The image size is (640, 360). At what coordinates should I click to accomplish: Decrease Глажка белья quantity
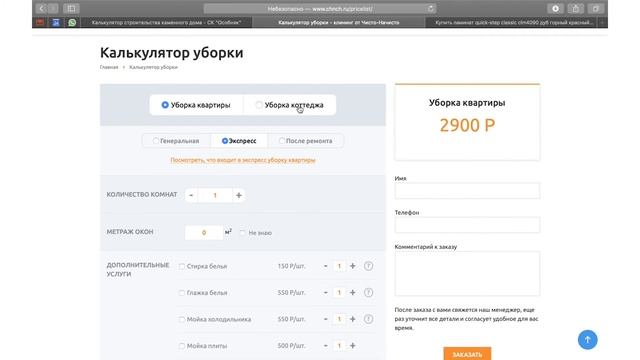click(x=326, y=293)
